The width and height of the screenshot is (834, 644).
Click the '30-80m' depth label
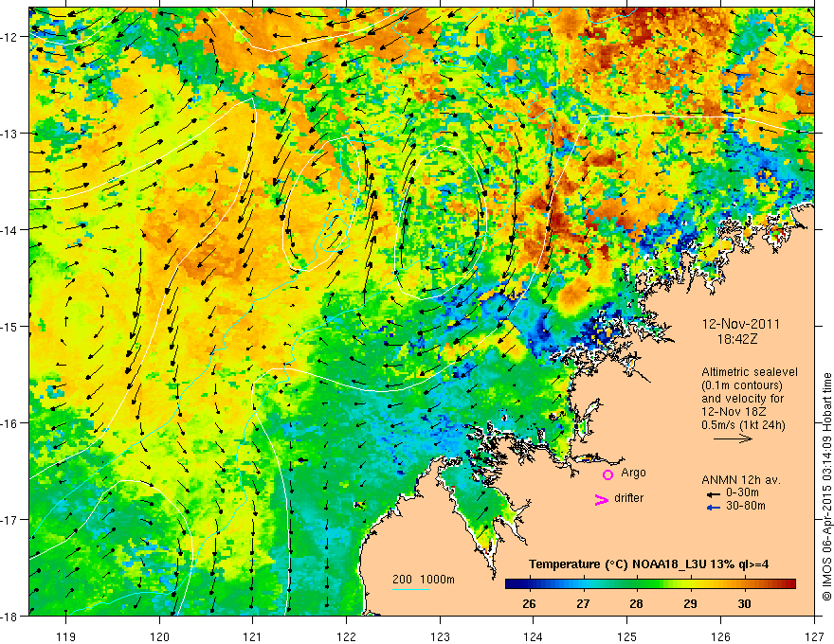[x=746, y=506]
